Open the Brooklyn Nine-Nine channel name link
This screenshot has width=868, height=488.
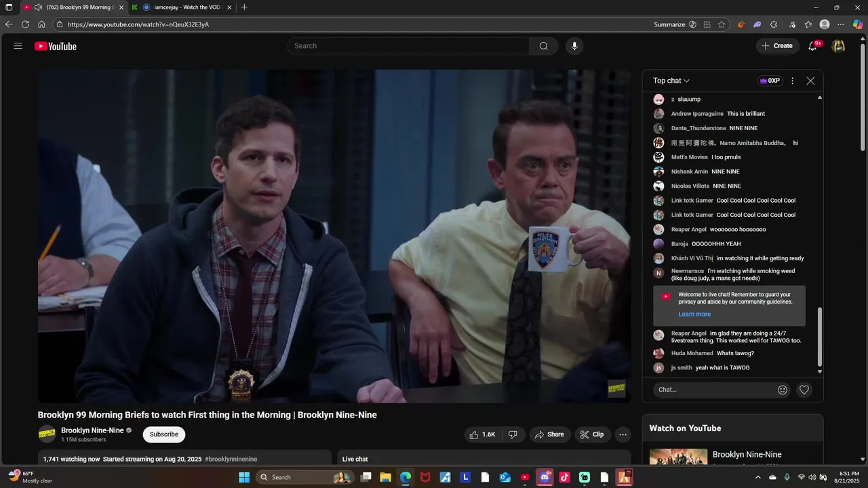coord(92,430)
